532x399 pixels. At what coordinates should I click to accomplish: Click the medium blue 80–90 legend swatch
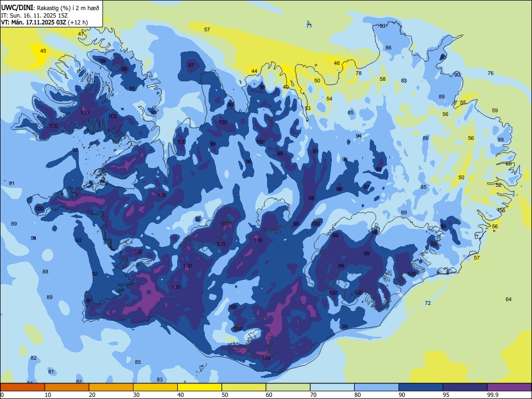coord(377,387)
